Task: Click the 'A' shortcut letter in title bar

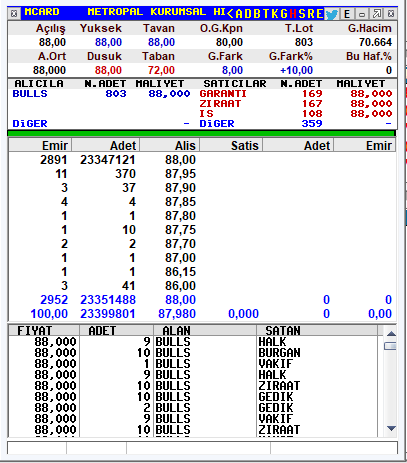Action: pos(239,14)
